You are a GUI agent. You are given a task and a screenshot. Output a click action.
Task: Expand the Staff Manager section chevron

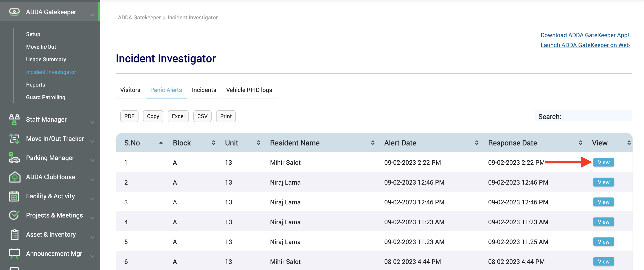[92, 122]
